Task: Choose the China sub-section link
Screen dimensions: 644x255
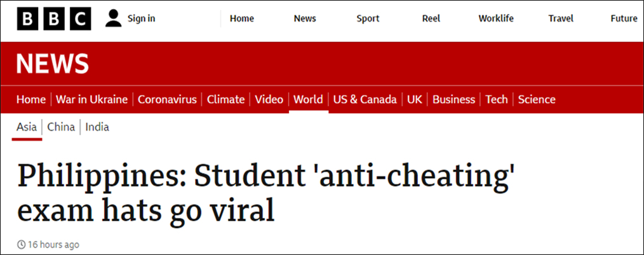Action: point(61,127)
